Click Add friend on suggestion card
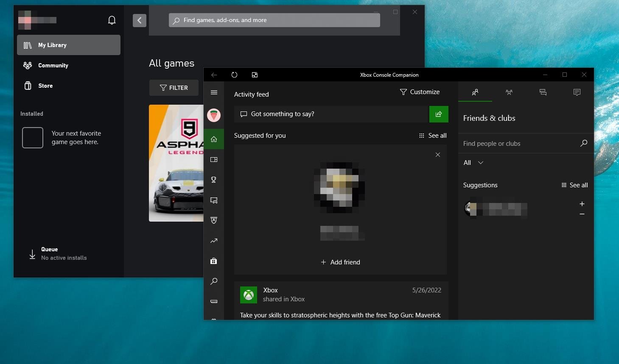 (340, 262)
